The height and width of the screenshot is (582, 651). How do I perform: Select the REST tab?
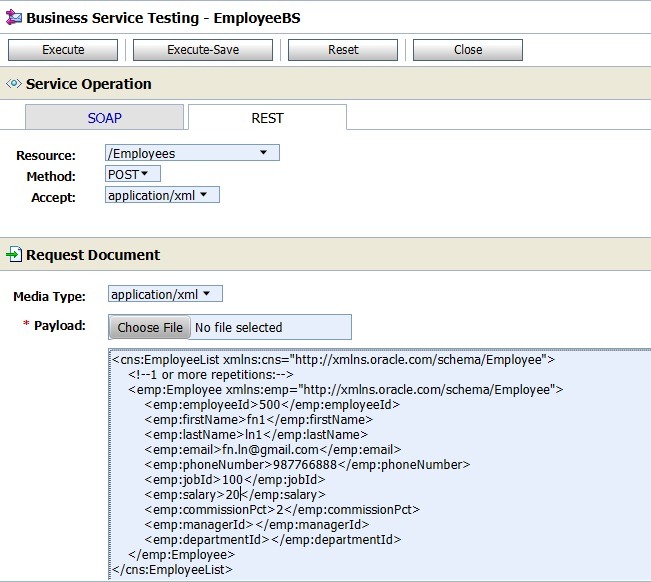[x=267, y=118]
